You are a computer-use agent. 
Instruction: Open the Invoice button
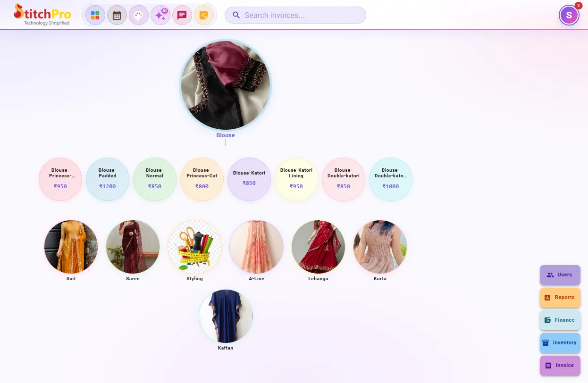point(560,366)
